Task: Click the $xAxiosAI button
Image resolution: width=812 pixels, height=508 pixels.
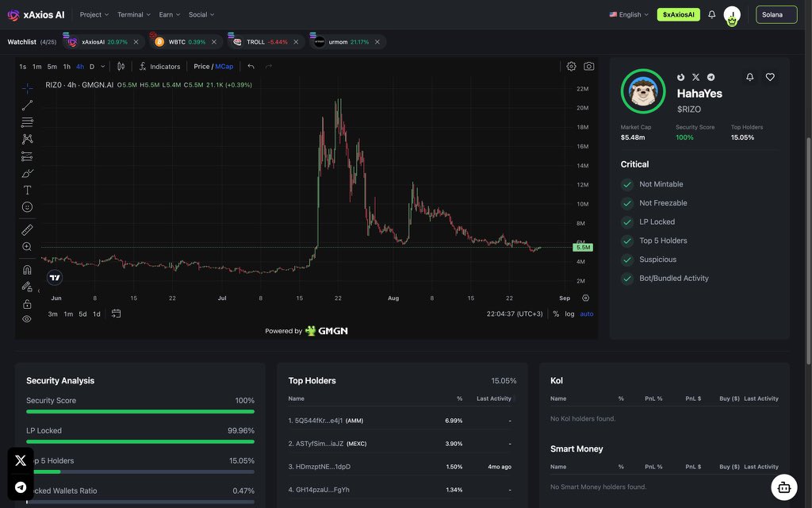Action: [x=679, y=14]
